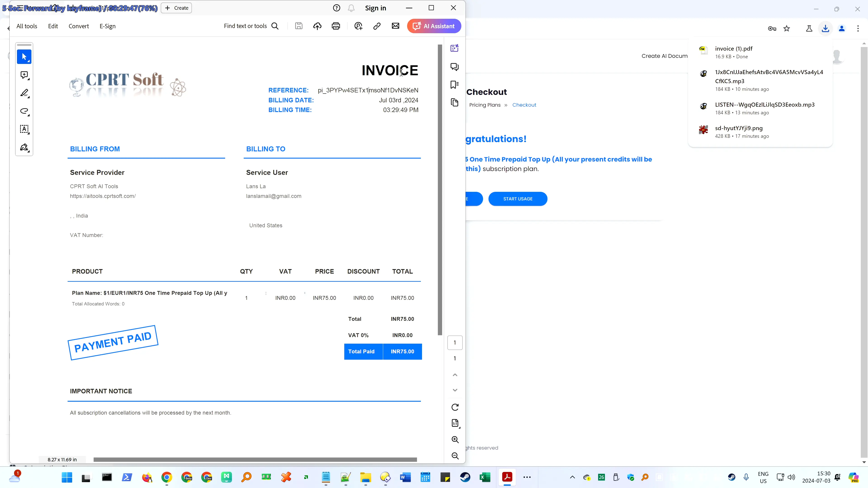868x488 pixels.
Task: Click the email lanslamail@gmail.com text
Action: (274, 196)
